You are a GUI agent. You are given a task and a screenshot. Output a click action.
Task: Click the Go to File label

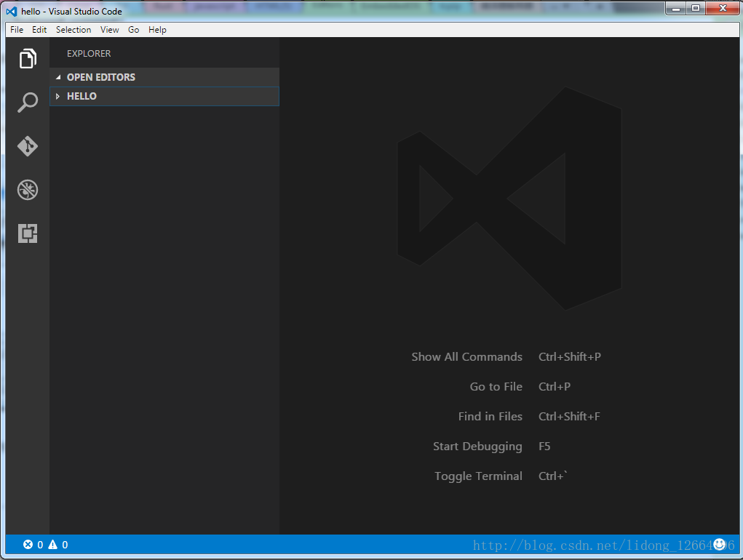[496, 386]
